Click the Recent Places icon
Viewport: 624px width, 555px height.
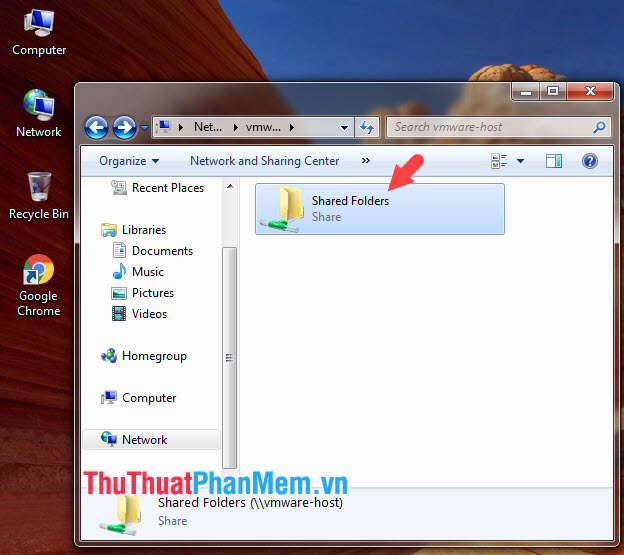click(119, 187)
